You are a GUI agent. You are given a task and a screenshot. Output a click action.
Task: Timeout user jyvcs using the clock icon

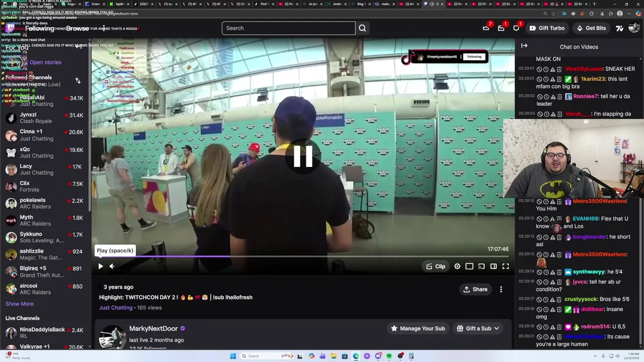point(546,282)
